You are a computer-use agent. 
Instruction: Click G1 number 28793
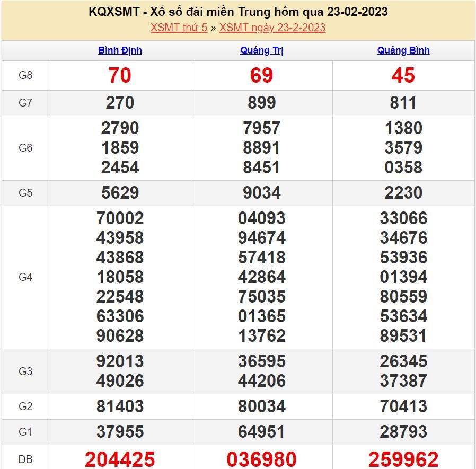(403, 432)
